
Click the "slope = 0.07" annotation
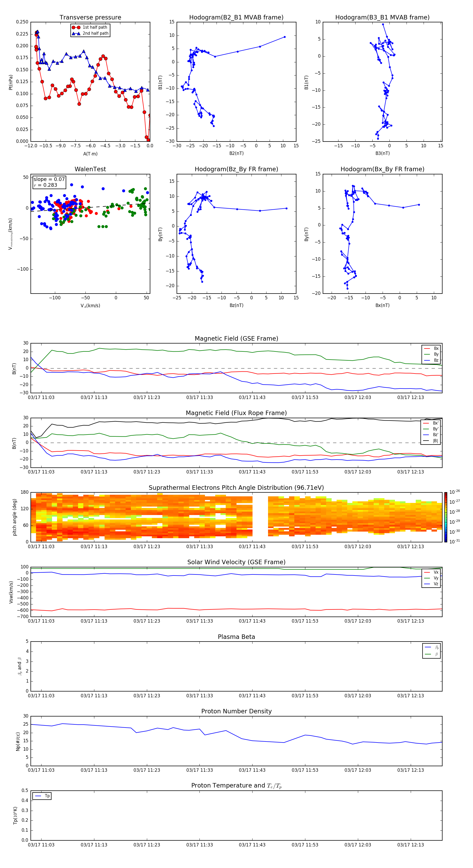point(49,179)
